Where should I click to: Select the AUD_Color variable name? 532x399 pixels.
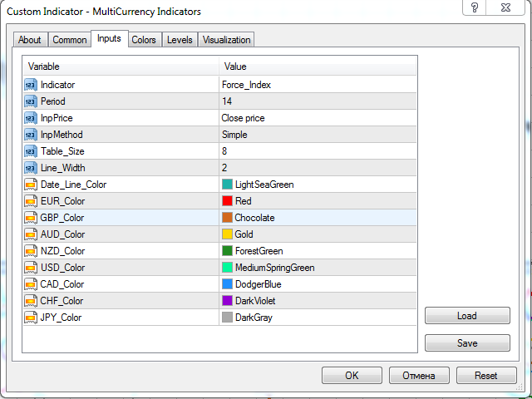click(63, 234)
